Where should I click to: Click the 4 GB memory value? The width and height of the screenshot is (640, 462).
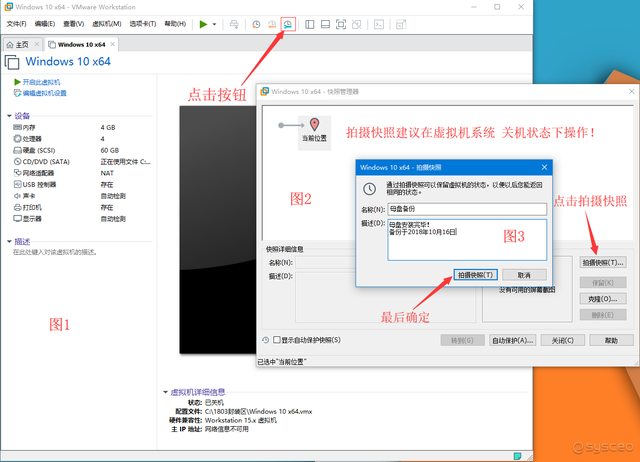(x=108, y=127)
